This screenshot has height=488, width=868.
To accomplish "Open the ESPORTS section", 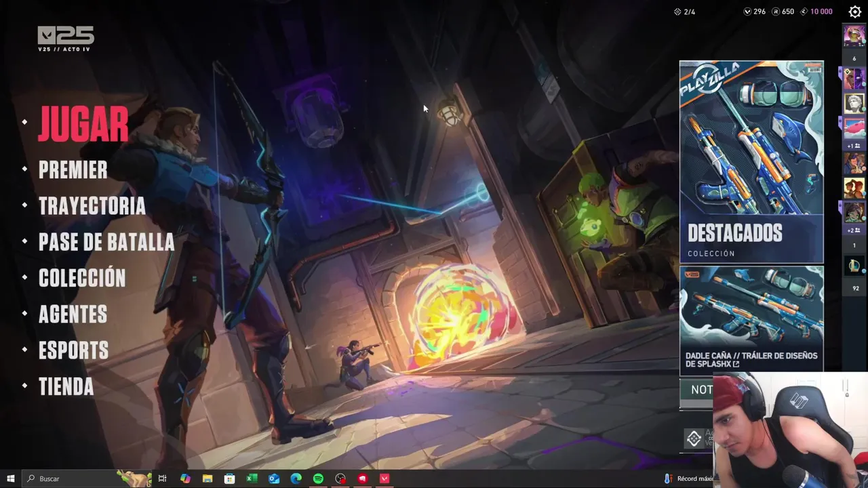I will coord(73,350).
